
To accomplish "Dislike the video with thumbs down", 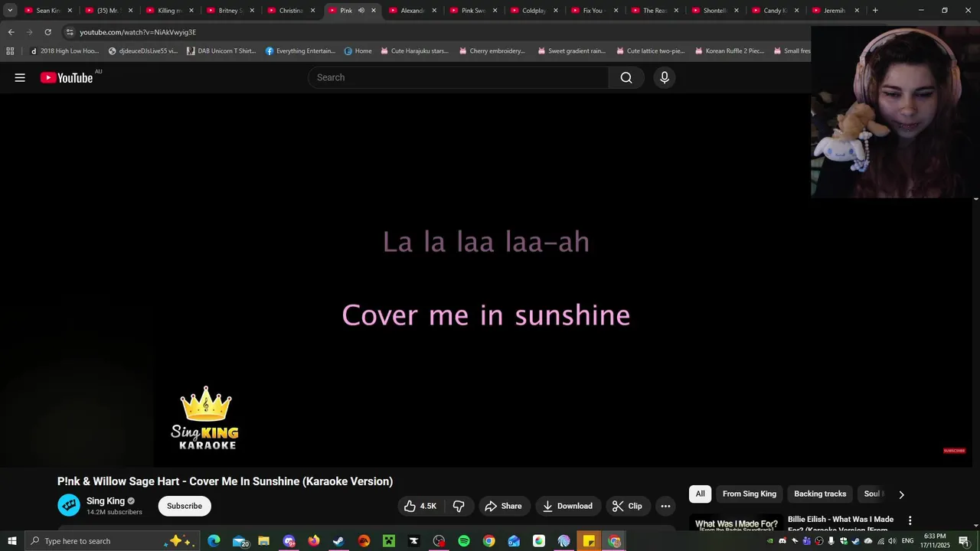I will 459,506.
